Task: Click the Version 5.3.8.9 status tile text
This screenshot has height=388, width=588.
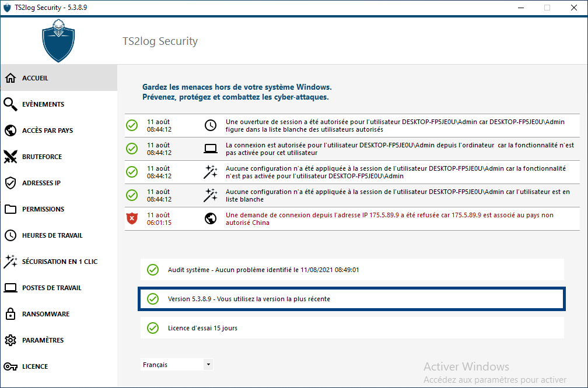Action: 249,299
